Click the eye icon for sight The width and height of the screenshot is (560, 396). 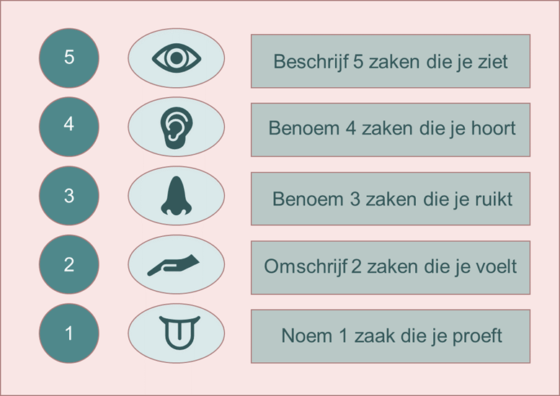click(x=176, y=58)
